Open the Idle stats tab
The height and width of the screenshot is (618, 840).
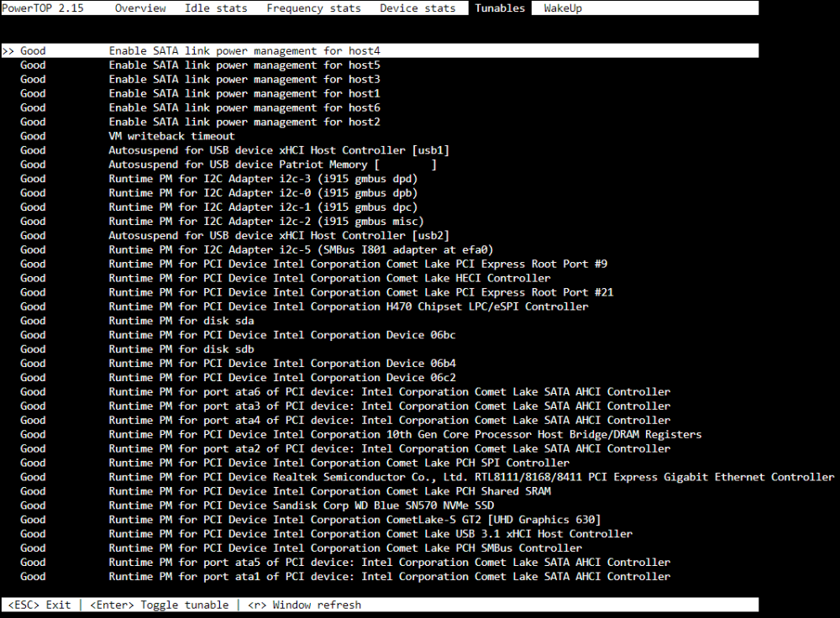coord(216,8)
